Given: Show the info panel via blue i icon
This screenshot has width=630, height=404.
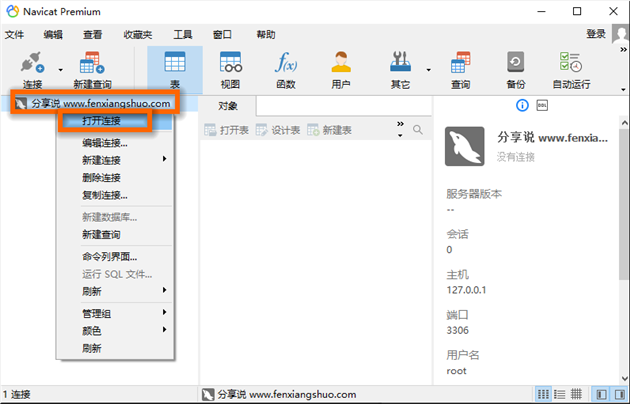Looking at the screenshot, I should (522, 106).
